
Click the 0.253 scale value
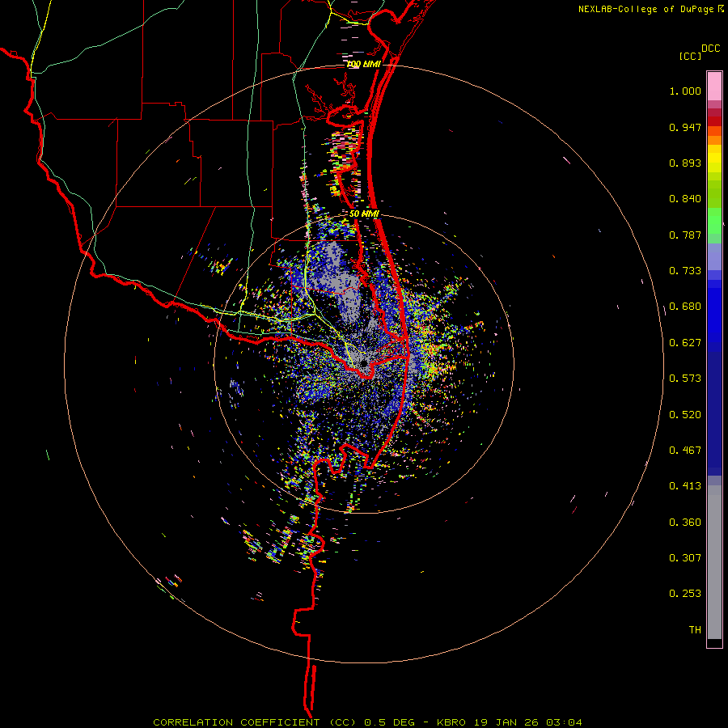pos(685,594)
